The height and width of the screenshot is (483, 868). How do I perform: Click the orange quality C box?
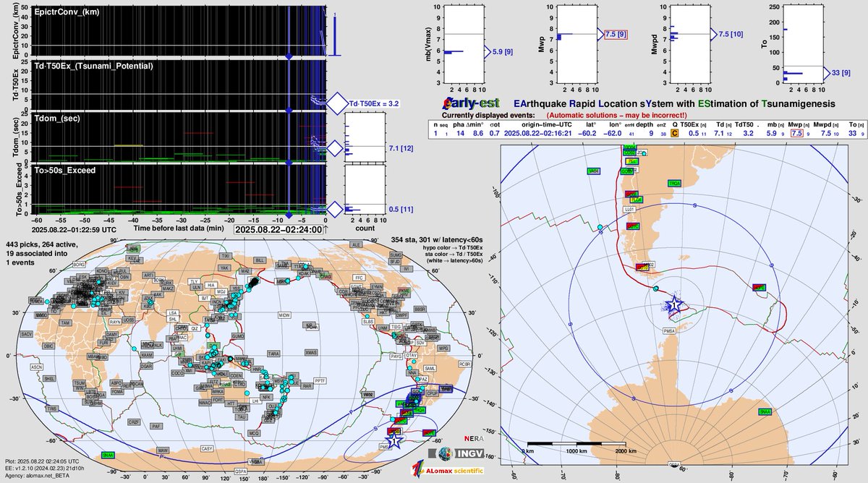click(675, 133)
